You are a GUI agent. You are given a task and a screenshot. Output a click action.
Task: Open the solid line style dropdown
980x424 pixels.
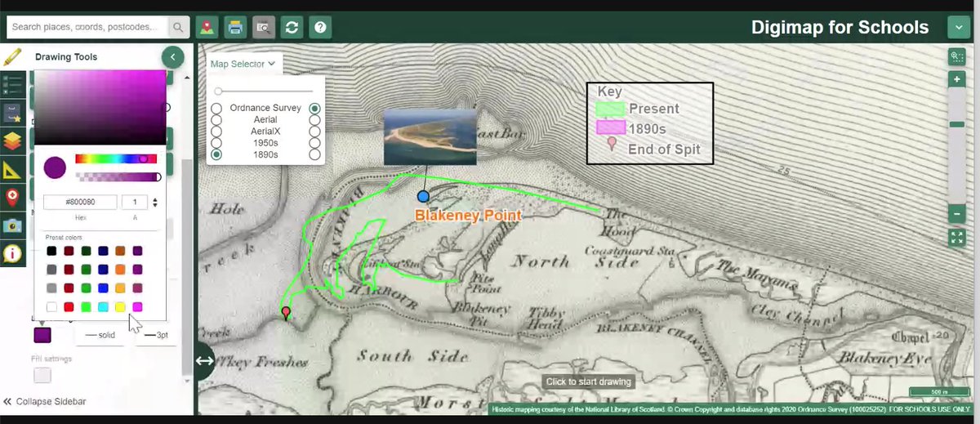coord(100,335)
